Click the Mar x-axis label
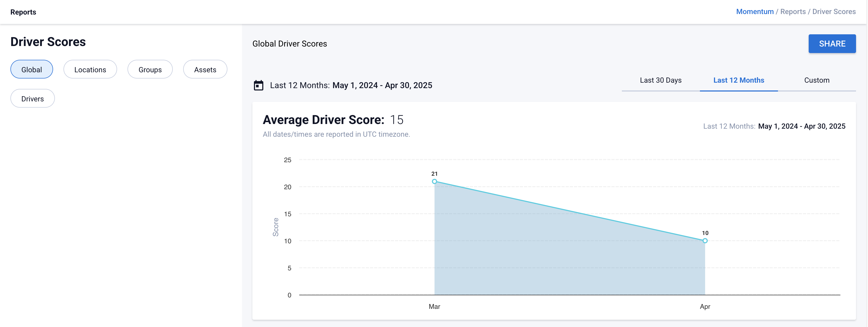 coord(434,306)
